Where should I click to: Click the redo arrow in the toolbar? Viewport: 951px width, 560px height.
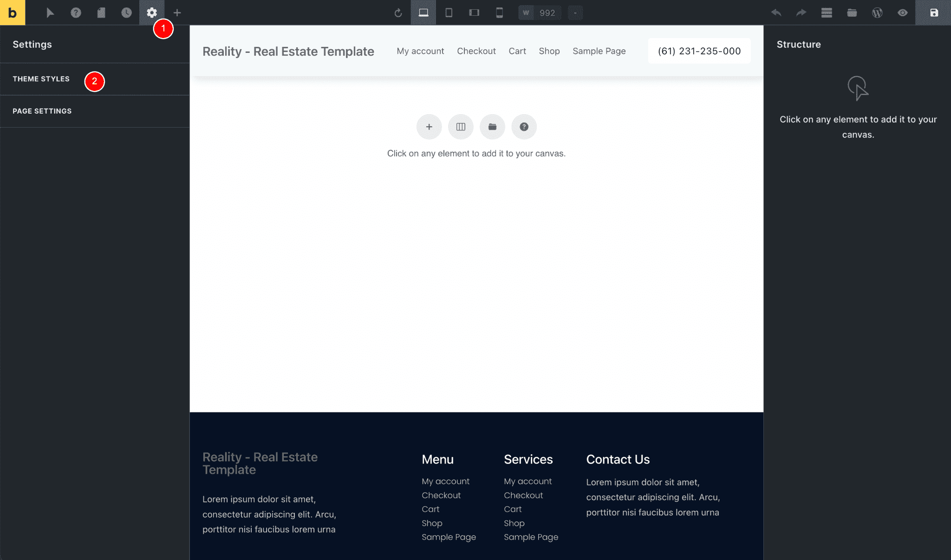pos(801,13)
